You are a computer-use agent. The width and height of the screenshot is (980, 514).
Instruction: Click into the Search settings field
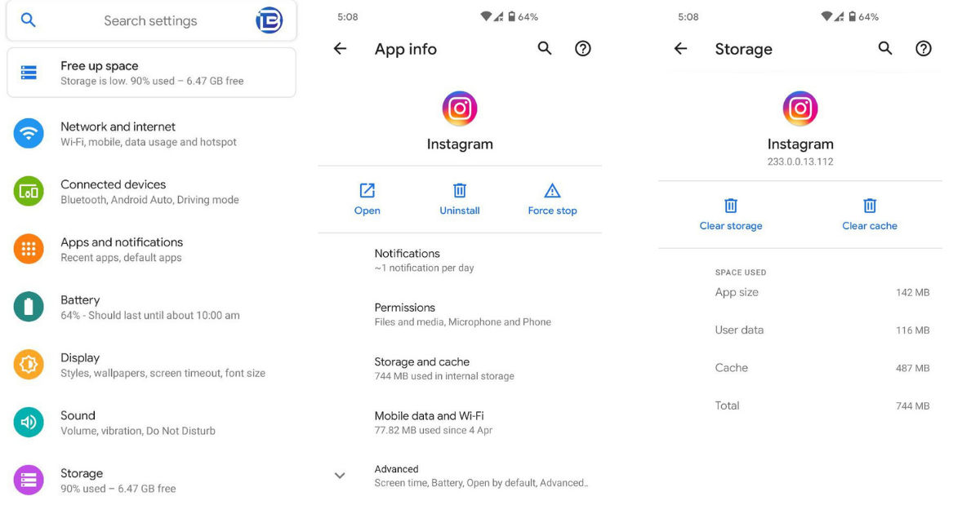point(151,20)
